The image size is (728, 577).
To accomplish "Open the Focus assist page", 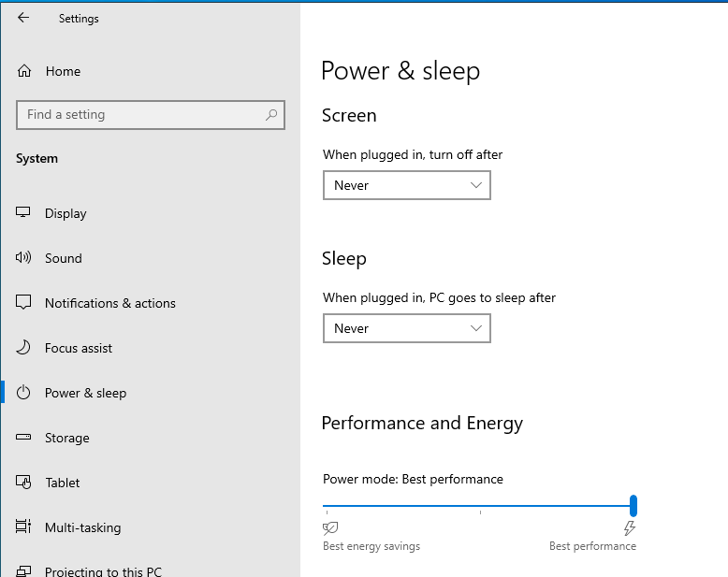I will click(x=79, y=348).
